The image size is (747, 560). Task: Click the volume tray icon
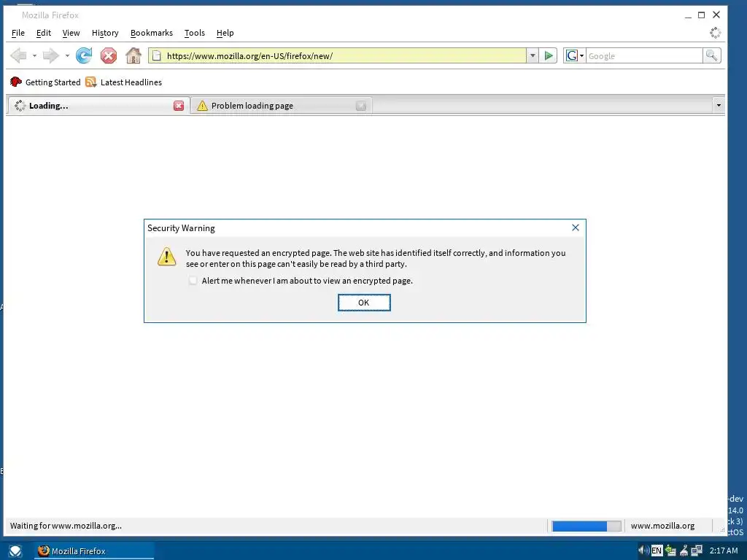click(x=643, y=551)
